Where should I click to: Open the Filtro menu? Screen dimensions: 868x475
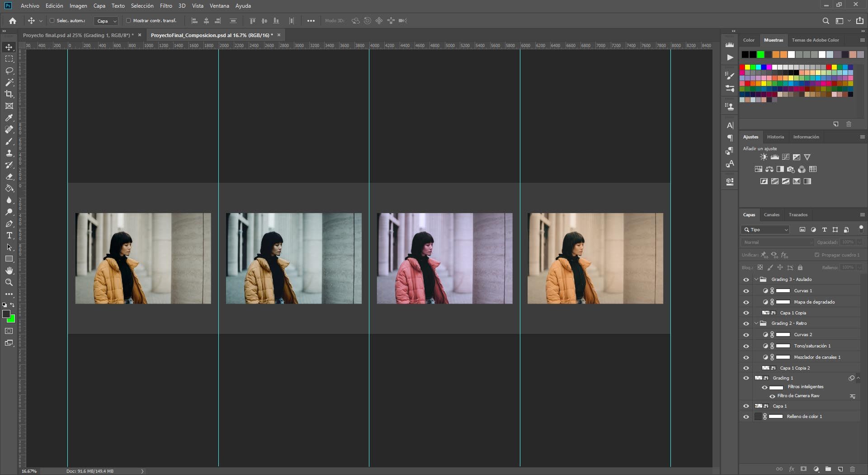(x=165, y=6)
